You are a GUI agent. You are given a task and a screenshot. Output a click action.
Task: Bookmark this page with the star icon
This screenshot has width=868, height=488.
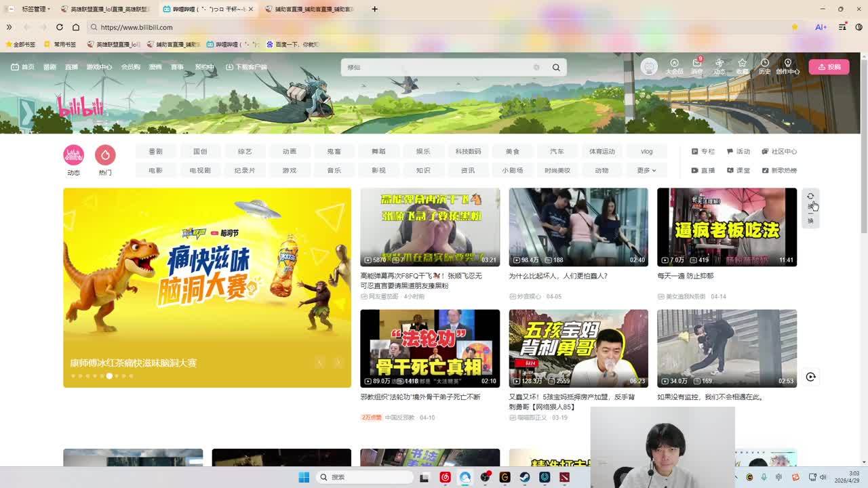pos(795,27)
